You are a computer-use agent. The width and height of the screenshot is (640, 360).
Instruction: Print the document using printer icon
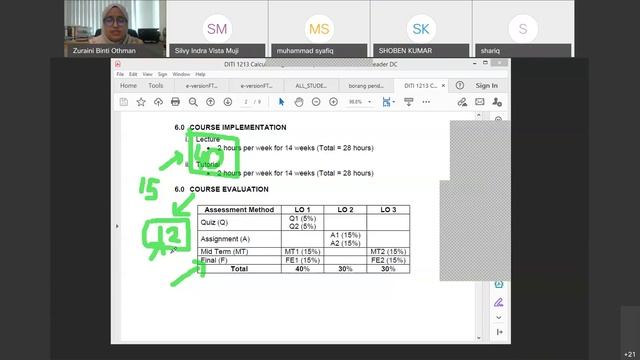coord(176,102)
